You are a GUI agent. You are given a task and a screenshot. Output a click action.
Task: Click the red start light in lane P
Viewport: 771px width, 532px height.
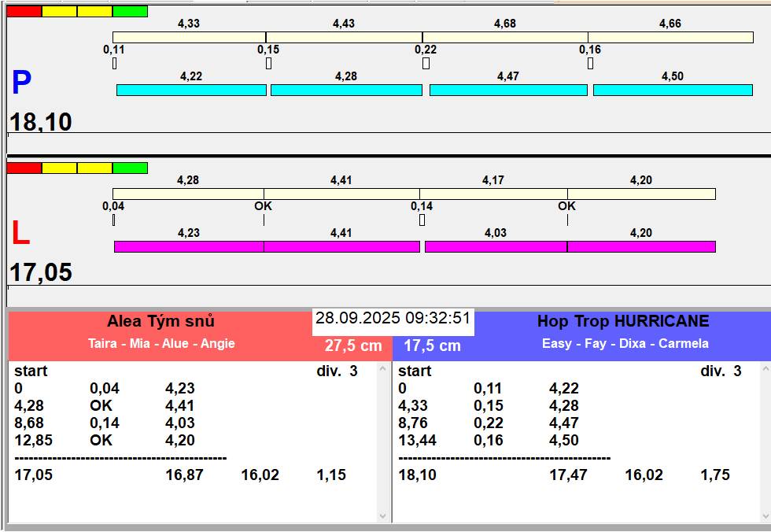(24, 12)
